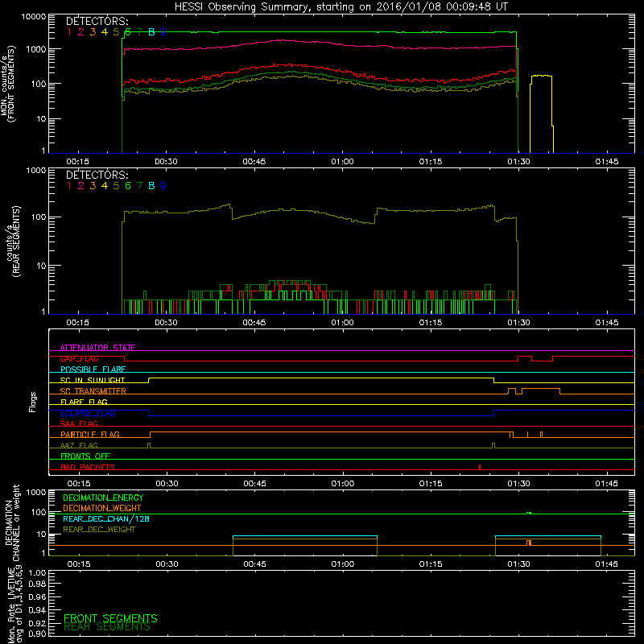
Task: Click the DECIMATION_ENERGY legend entry
Action: pos(103,497)
